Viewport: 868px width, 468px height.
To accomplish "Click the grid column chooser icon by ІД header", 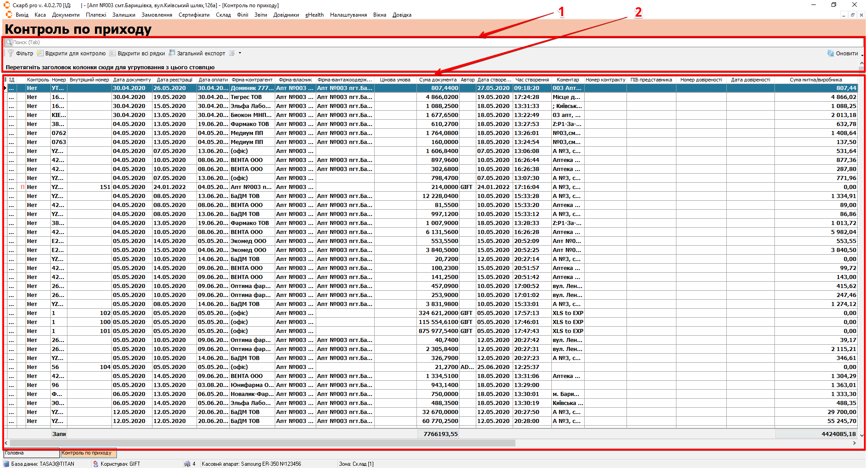I will point(5,80).
